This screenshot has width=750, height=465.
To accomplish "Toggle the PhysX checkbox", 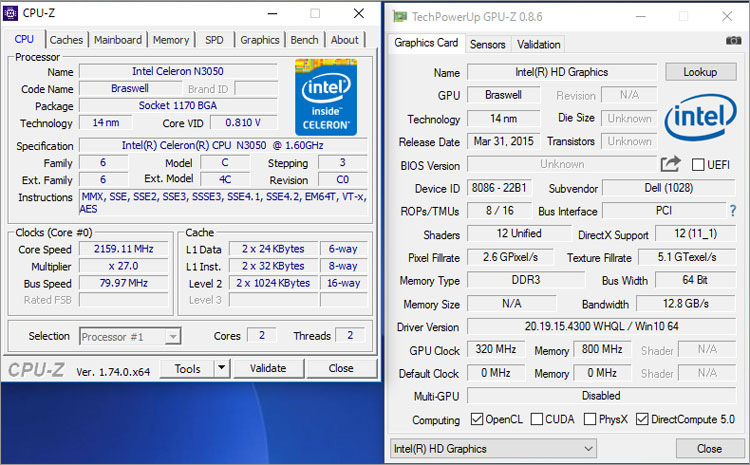I will [x=590, y=419].
